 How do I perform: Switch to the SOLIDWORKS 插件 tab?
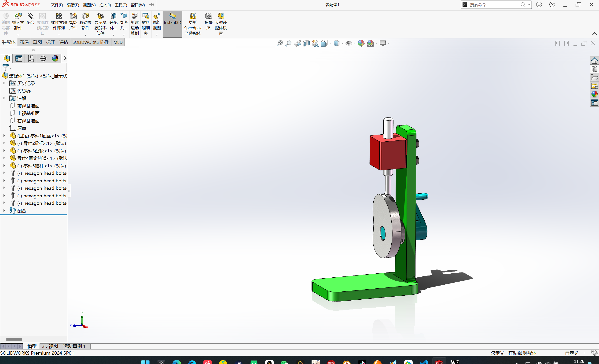pos(90,42)
